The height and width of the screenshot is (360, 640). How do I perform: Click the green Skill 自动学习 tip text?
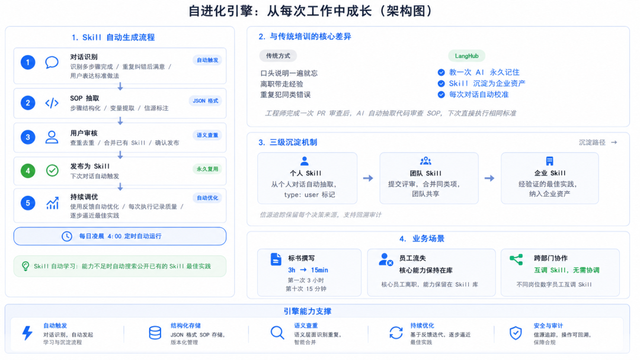click(x=122, y=266)
